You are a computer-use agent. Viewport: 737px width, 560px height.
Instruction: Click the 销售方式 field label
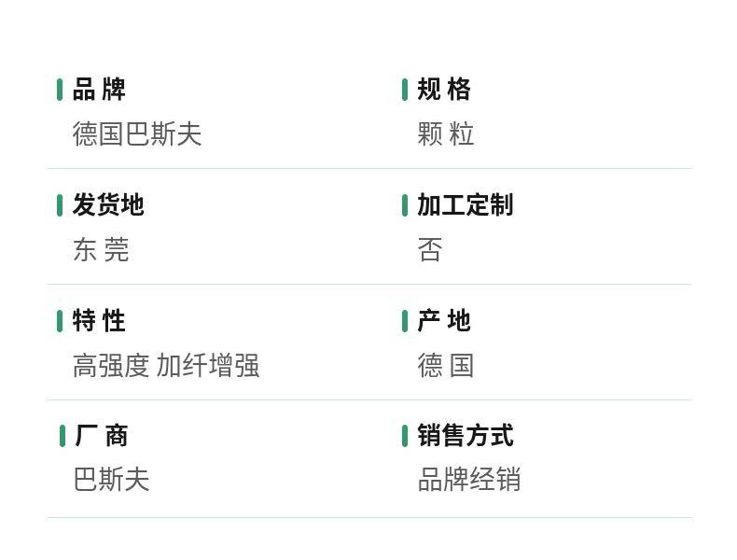point(465,436)
